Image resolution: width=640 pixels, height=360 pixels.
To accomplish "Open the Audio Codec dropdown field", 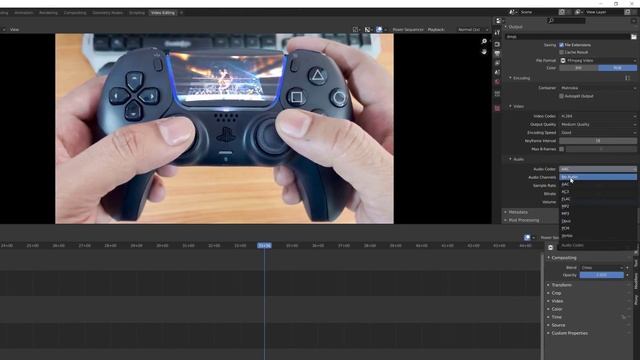I will pos(598,169).
